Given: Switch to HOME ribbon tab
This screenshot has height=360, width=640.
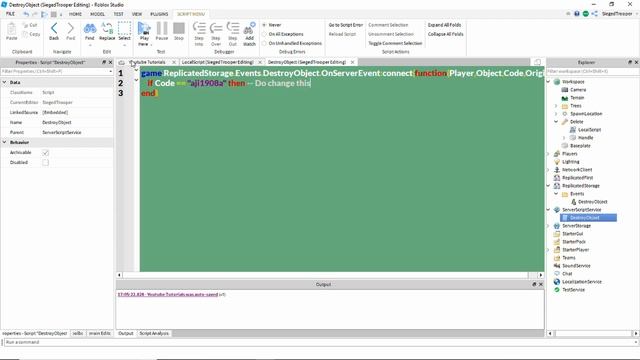Looking at the screenshot, I should click(75, 14).
